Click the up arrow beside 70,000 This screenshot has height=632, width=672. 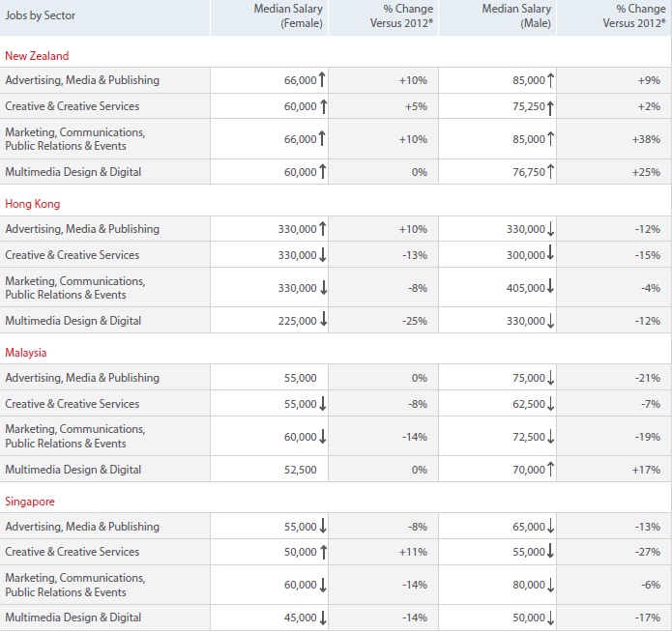point(551,469)
